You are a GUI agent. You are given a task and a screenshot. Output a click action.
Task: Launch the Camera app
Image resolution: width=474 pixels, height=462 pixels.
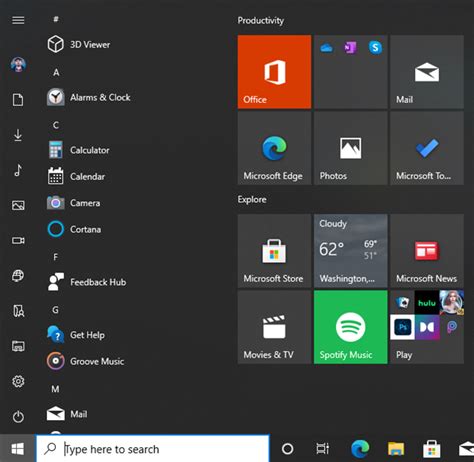point(74,203)
